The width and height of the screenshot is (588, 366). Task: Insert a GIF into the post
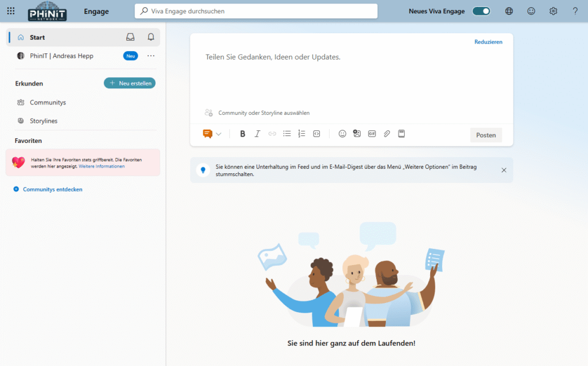[x=372, y=133]
